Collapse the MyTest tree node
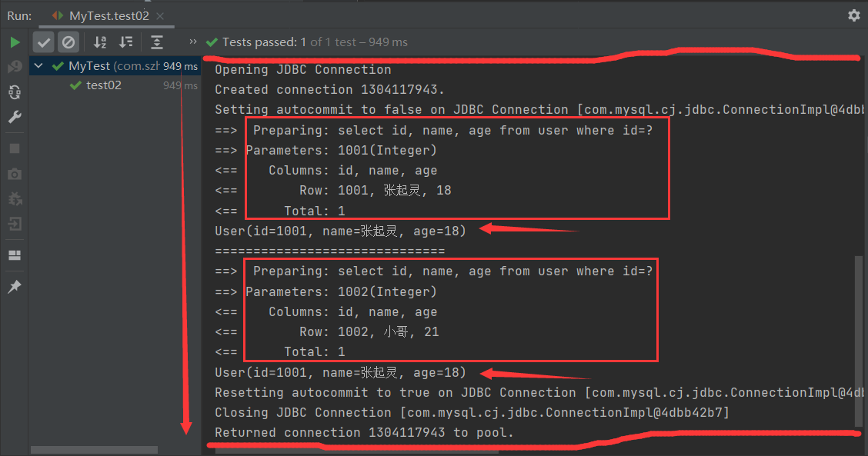Viewport: 868px width, 456px height. click(x=38, y=66)
